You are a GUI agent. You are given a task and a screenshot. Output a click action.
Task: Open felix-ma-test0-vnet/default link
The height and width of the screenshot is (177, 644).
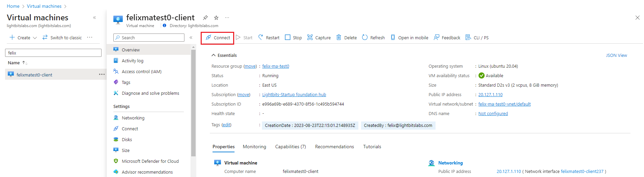pos(504,104)
